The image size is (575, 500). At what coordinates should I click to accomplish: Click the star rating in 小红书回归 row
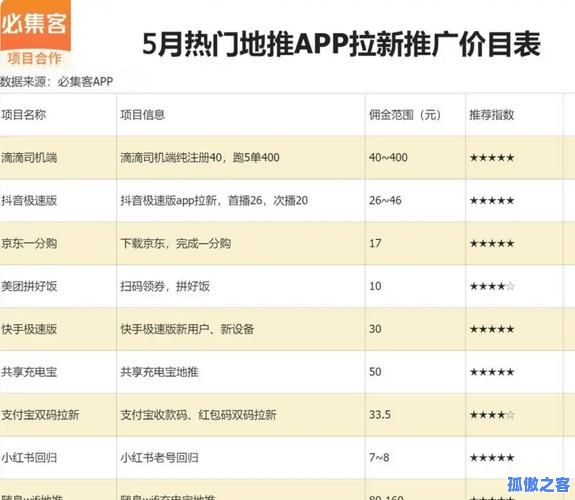[492, 458]
